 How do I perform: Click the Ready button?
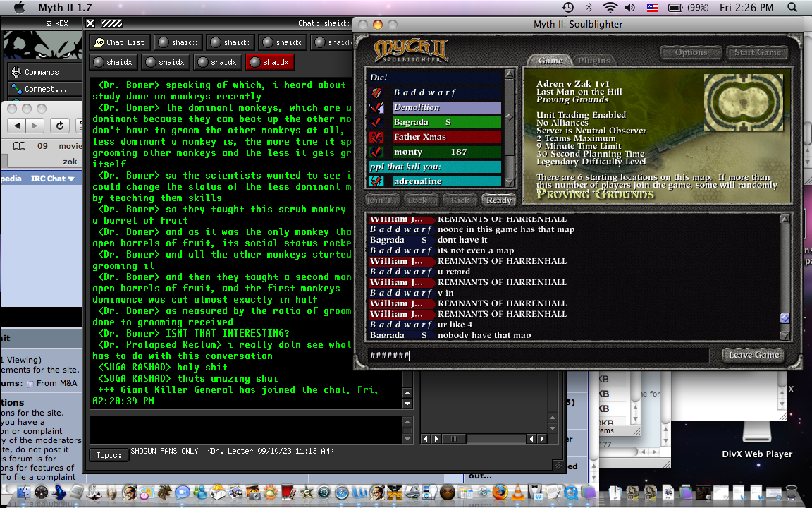click(499, 200)
